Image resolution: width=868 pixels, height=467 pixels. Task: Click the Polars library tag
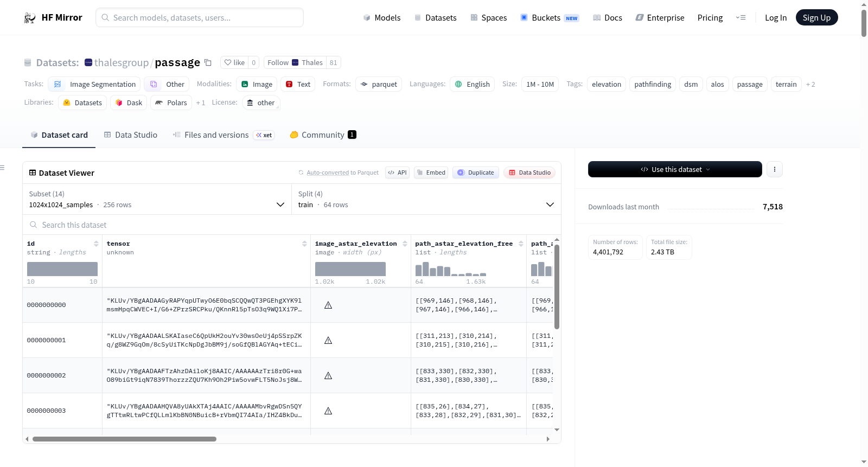pyautogui.click(x=171, y=103)
